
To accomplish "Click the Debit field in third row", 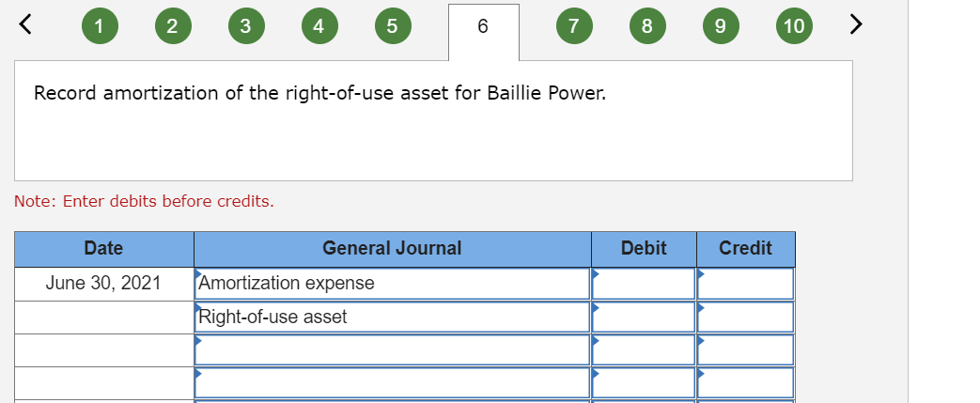I will click(x=644, y=350).
